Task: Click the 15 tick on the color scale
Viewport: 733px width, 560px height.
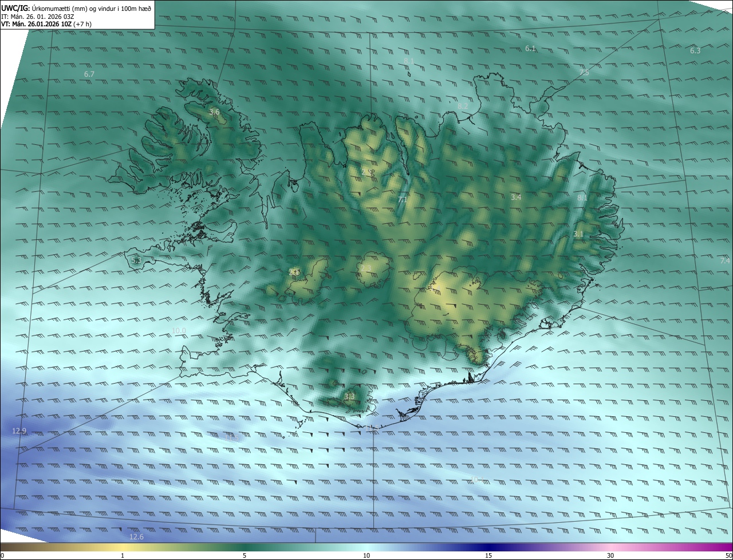Action: pyautogui.click(x=488, y=555)
